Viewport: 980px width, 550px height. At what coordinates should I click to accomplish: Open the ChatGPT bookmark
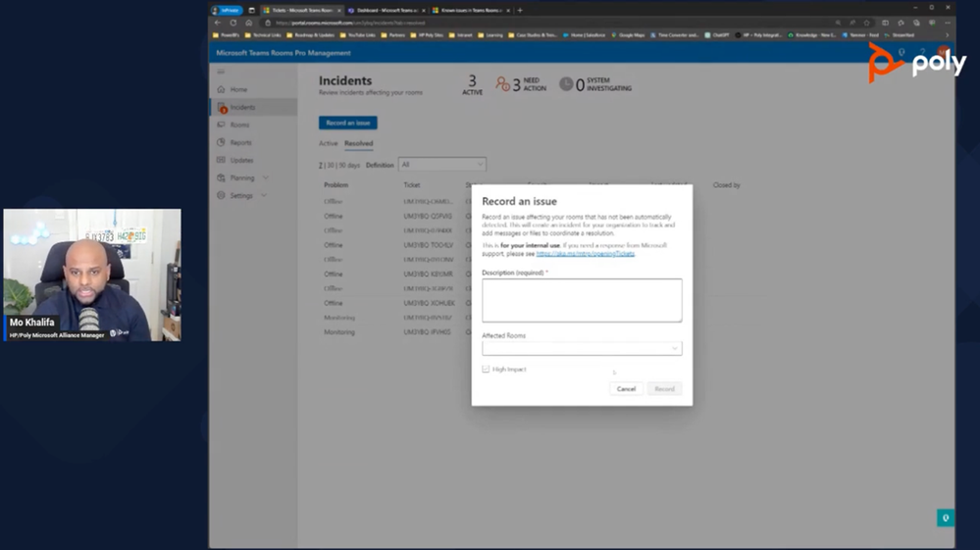717,35
